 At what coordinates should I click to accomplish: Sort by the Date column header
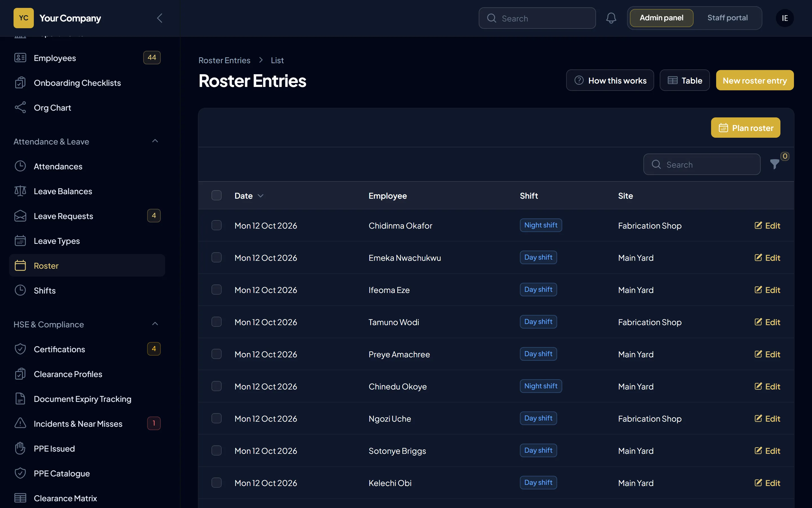pyautogui.click(x=249, y=196)
